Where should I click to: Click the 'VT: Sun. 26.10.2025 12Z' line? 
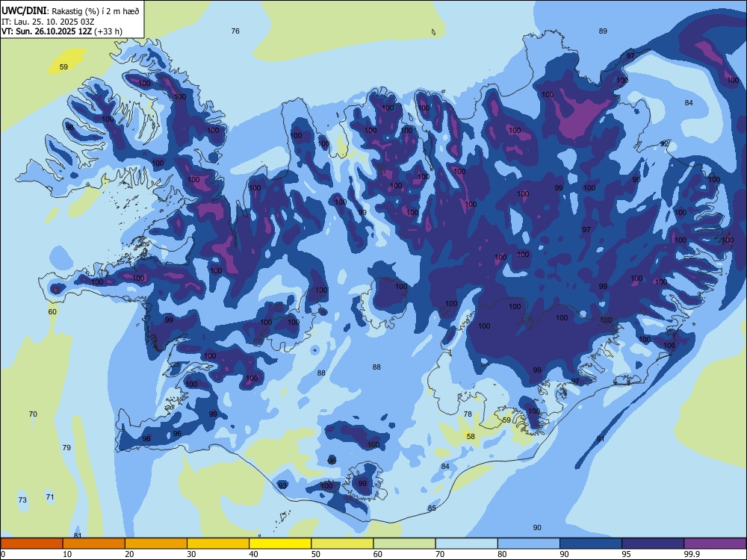tap(46, 31)
